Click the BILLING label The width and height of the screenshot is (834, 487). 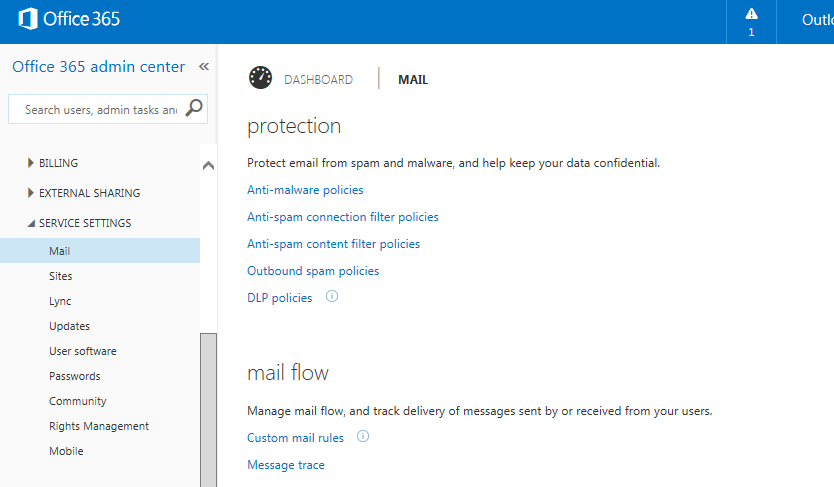point(59,163)
